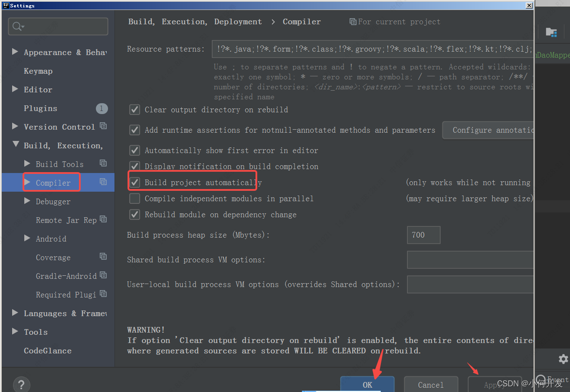This screenshot has width=570, height=392.
Task: Toggle Add runtime assertions for notnull-annotated methods
Action: (x=135, y=130)
